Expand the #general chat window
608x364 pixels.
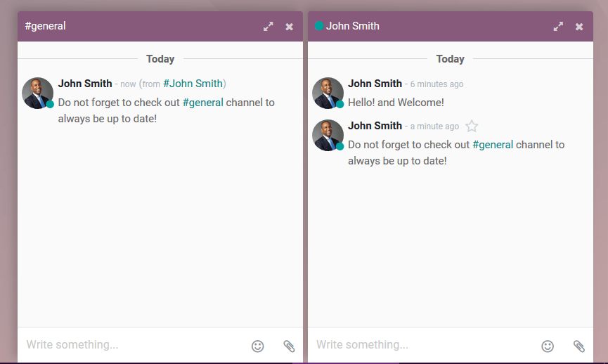coord(269,27)
